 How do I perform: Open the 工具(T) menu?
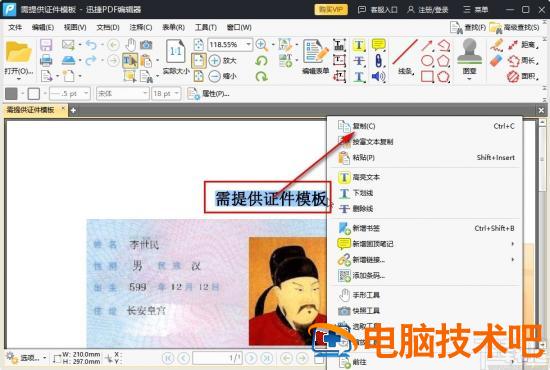206,27
